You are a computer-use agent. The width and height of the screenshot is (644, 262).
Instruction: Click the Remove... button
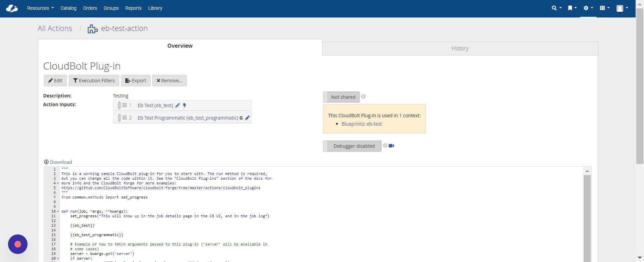click(x=169, y=81)
